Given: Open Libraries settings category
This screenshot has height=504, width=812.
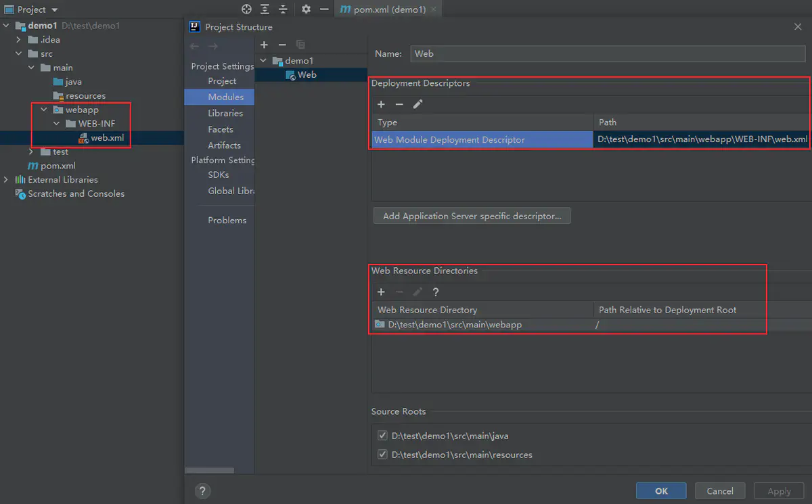Looking at the screenshot, I should pos(225,114).
